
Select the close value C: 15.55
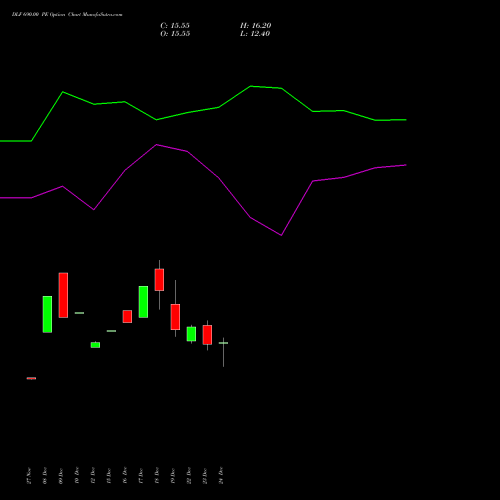(175, 26)
